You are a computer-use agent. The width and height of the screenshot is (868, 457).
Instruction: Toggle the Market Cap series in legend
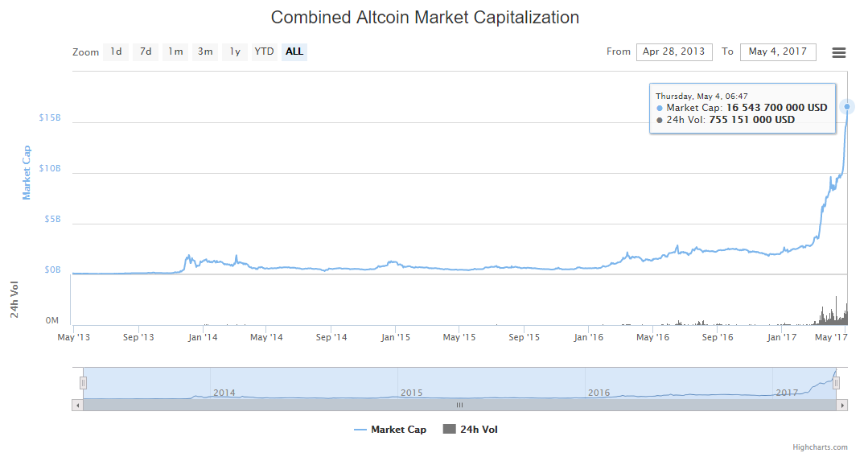pyautogui.click(x=390, y=430)
